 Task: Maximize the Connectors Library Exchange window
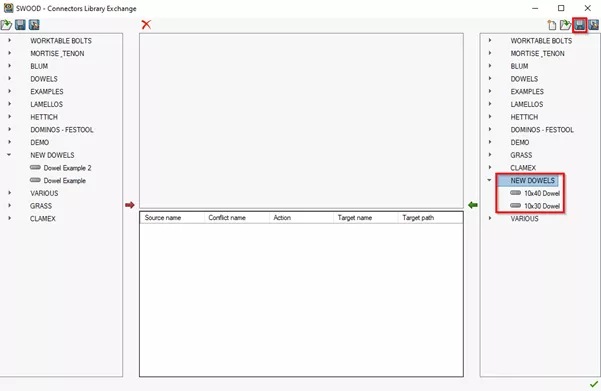[561, 8]
